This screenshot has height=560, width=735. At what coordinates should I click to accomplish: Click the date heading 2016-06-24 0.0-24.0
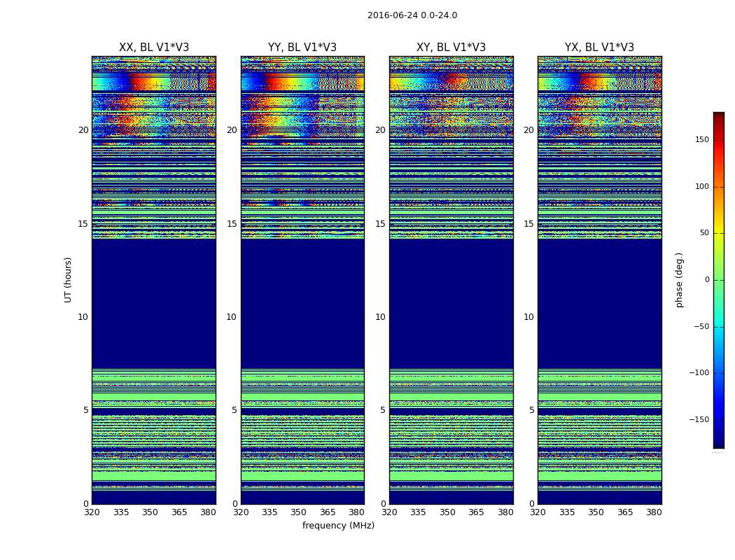pyautogui.click(x=412, y=15)
